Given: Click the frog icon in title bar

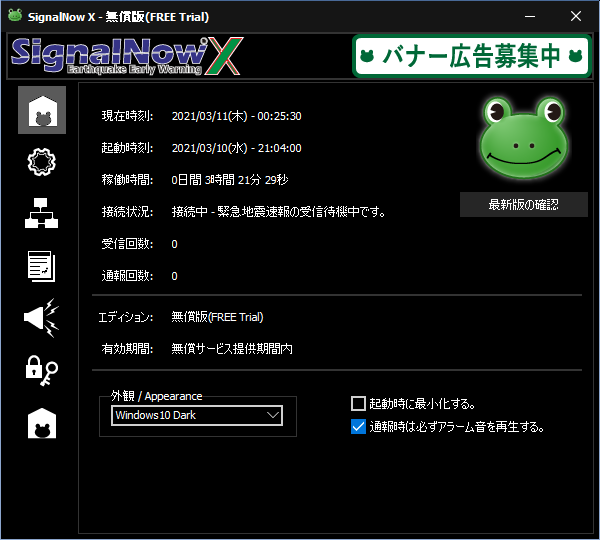Looking at the screenshot, I should coord(15,16).
